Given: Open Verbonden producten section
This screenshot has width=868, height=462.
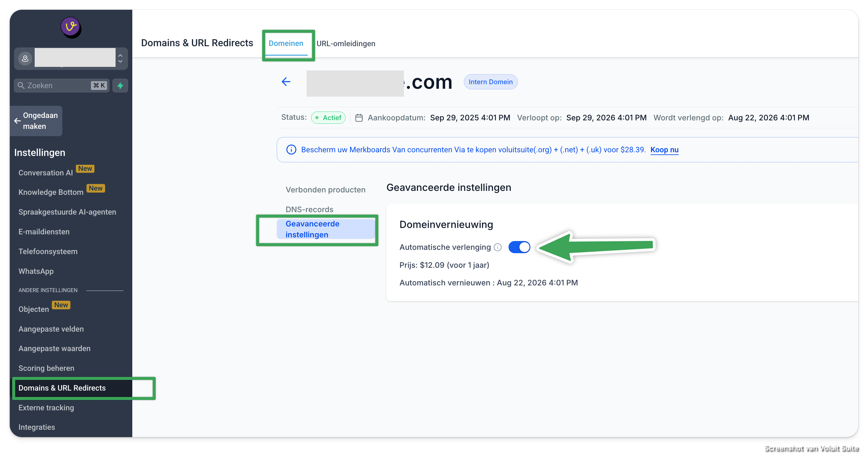Looking at the screenshot, I should point(325,190).
